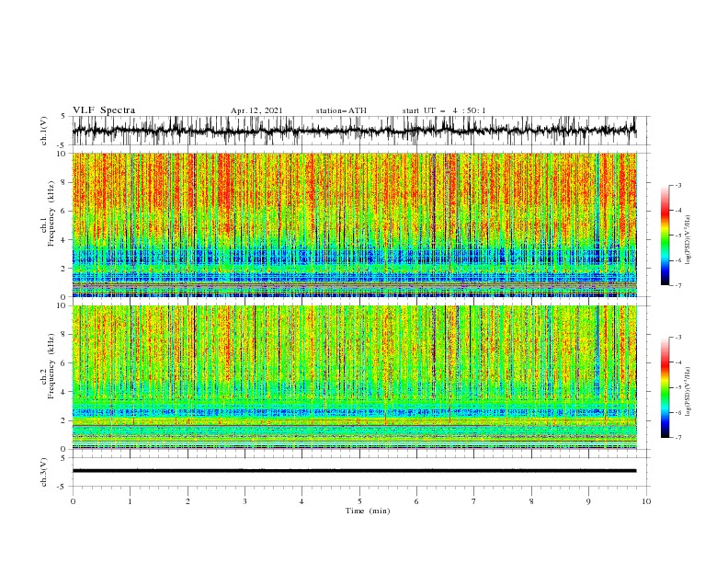Viewport: 728px width, 563px height.
Task: Click the "-7" label on ch.2 colorbar
Action: tap(678, 437)
